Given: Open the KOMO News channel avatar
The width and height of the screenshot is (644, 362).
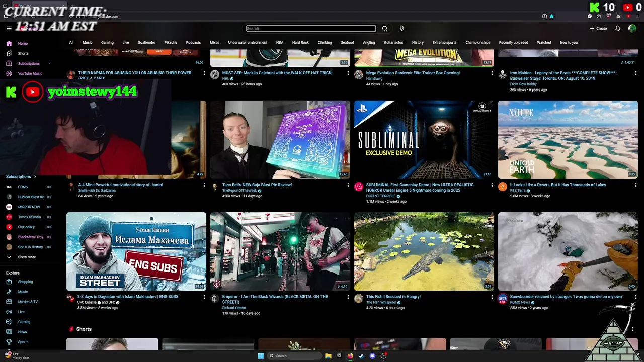Looking at the screenshot, I should point(503,298).
